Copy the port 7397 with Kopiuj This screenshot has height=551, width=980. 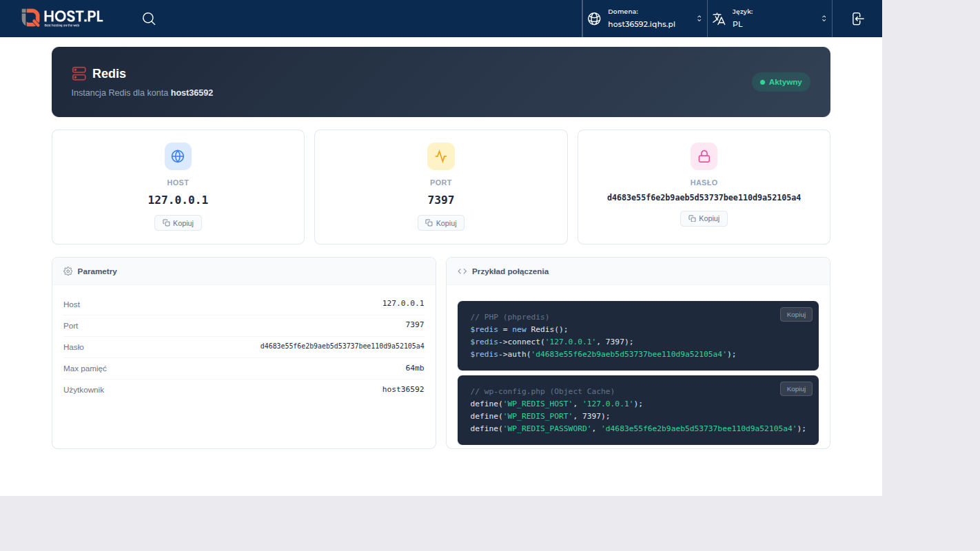[x=441, y=222]
